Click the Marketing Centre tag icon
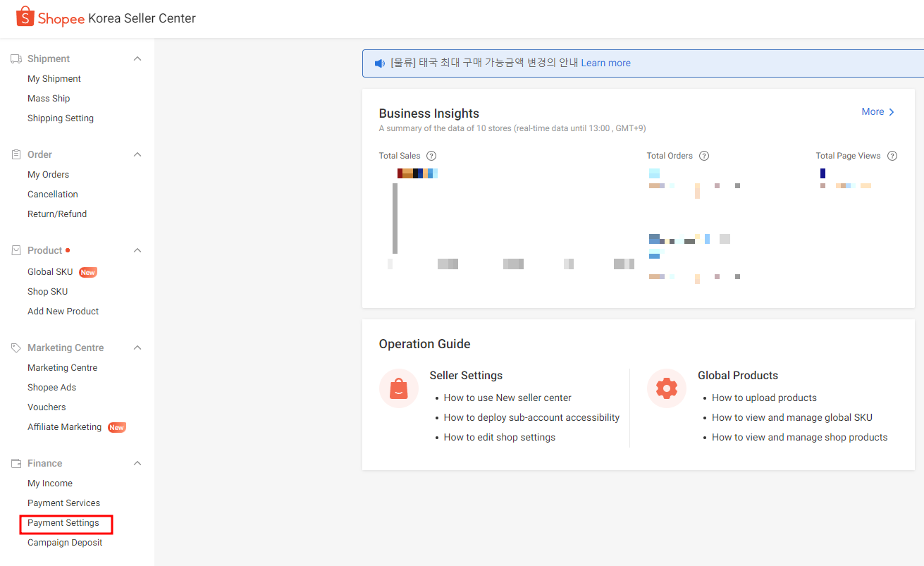The width and height of the screenshot is (924, 566). (16, 347)
